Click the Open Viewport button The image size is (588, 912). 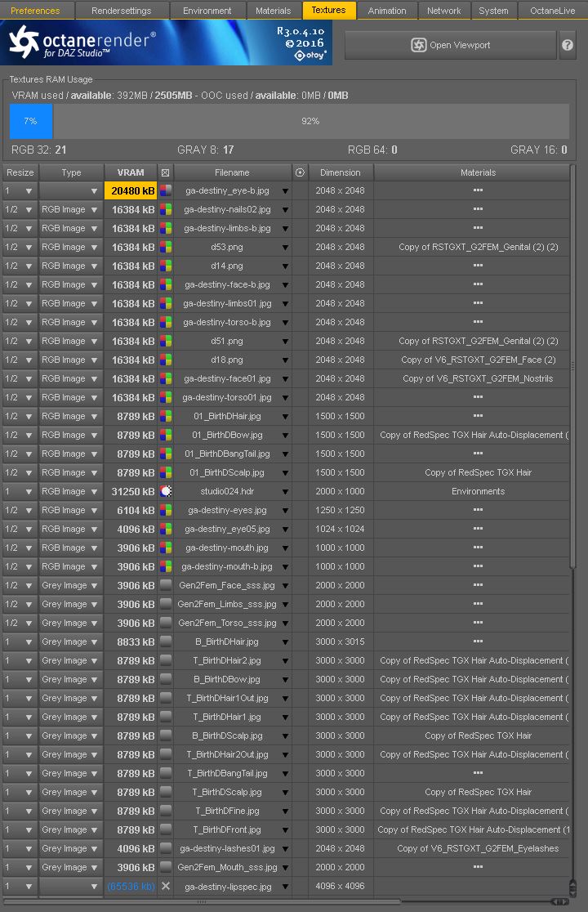tap(451, 45)
